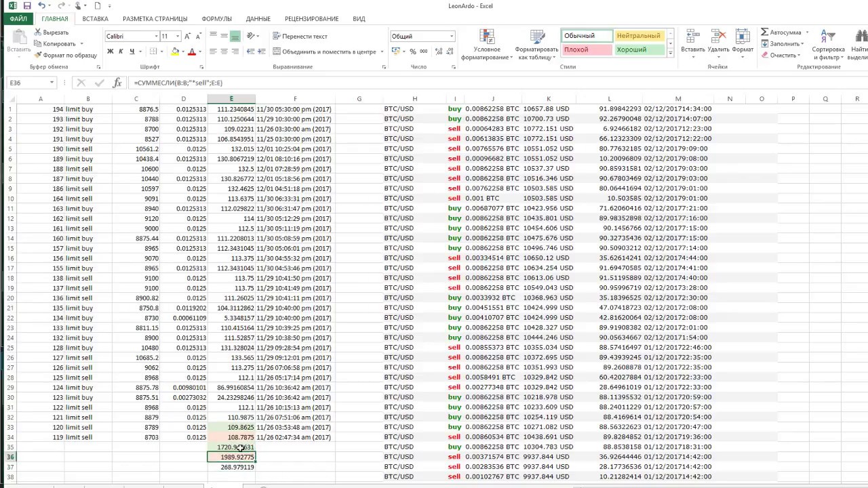Click the touch mode hand icon
The height and width of the screenshot is (488, 868).
(x=78, y=5)
